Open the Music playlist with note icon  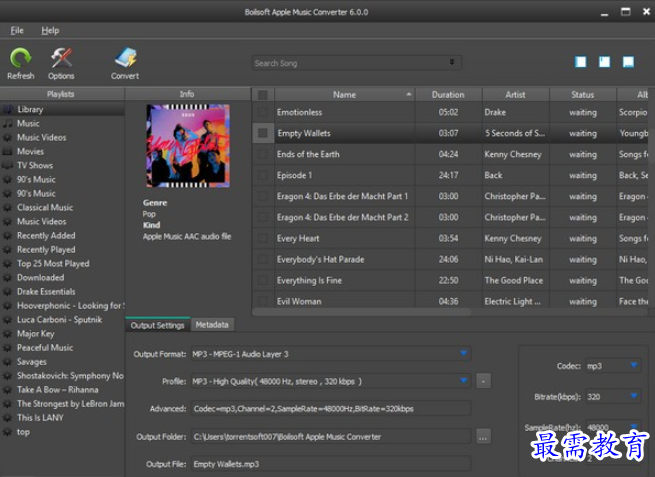point(62,124)
